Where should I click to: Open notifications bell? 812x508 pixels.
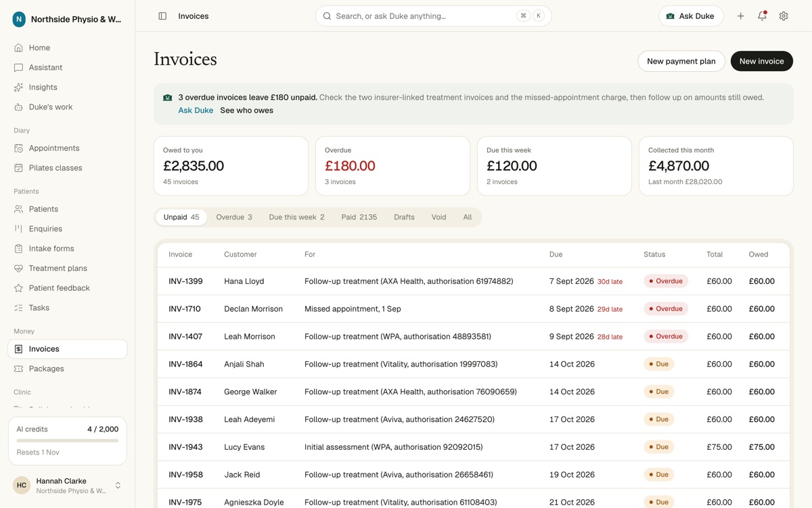762,16
